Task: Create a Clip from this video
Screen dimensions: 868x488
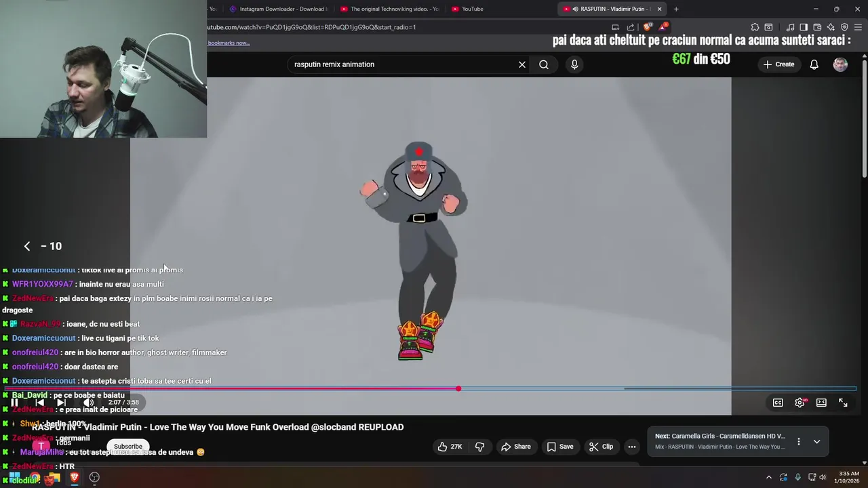Action: (x=601, y=447)
